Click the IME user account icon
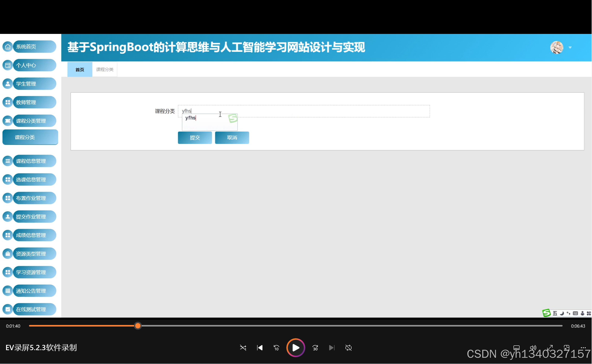The width and height of the screenshot is (592, 364). 582,313
